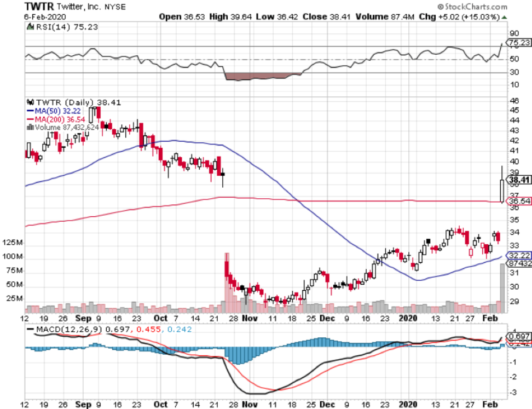The image size is (532, 409).
Task: Click the 36.54 red MA(200) axis tag
Action: click(519, 201)
